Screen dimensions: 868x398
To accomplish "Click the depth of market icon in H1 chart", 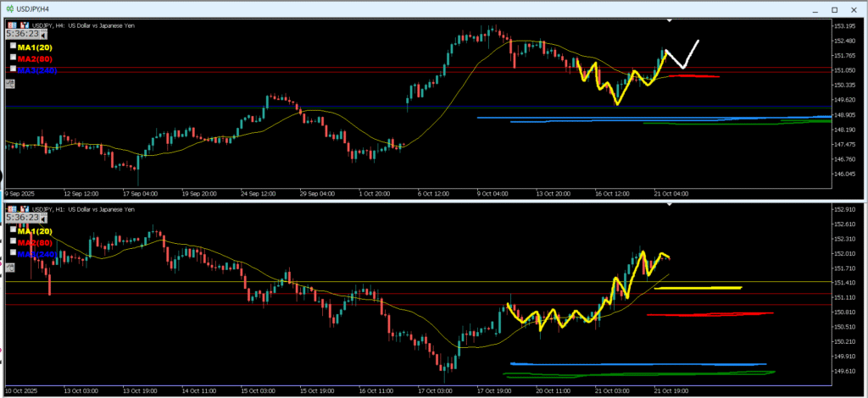I will 23,208.
